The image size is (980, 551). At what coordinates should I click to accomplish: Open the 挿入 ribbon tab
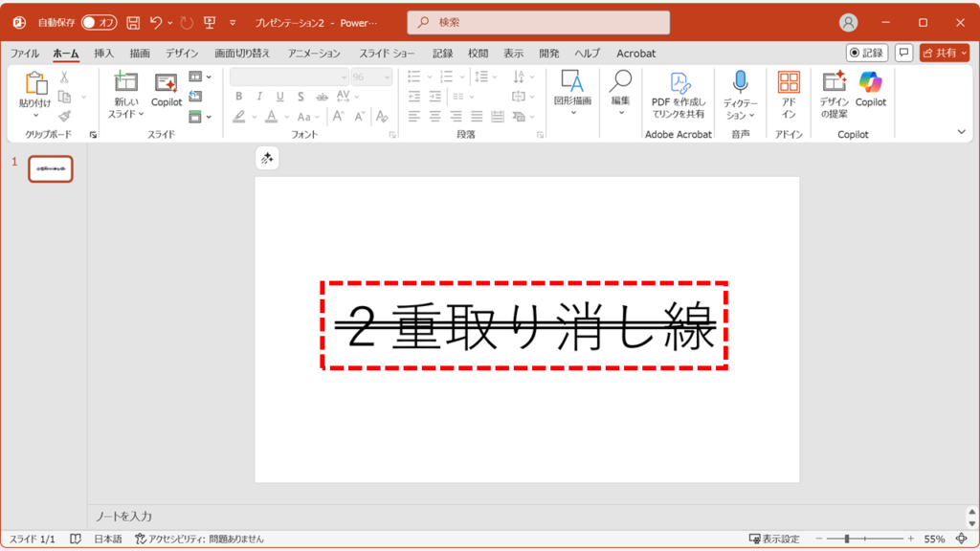tap(103, 54)
